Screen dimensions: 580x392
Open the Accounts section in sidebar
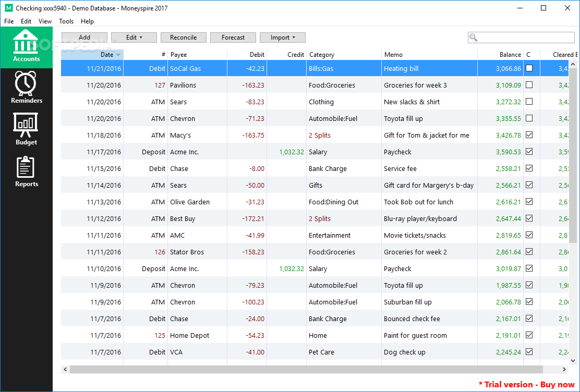pyautogui.click(x=26, y=47)
